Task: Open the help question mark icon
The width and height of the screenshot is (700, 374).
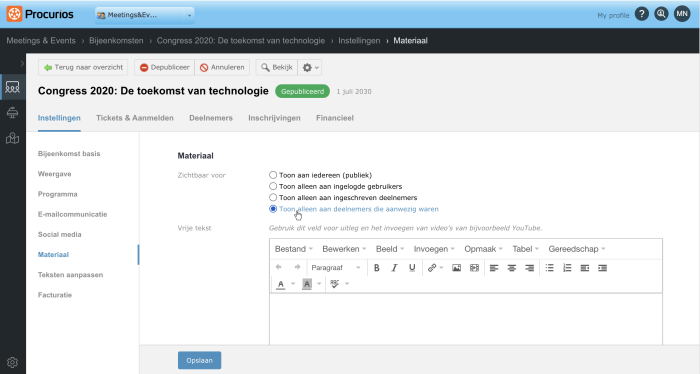Action: (x=642, y=14)
